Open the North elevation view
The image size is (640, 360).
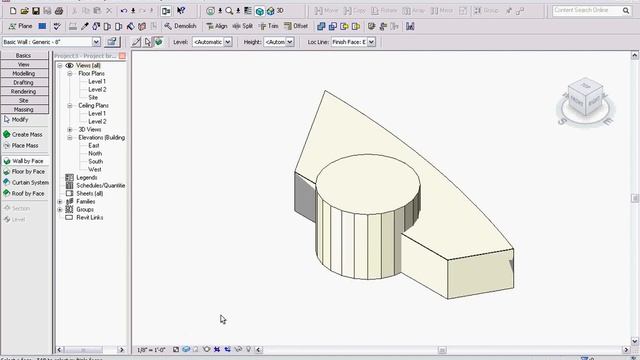point(95,153)
